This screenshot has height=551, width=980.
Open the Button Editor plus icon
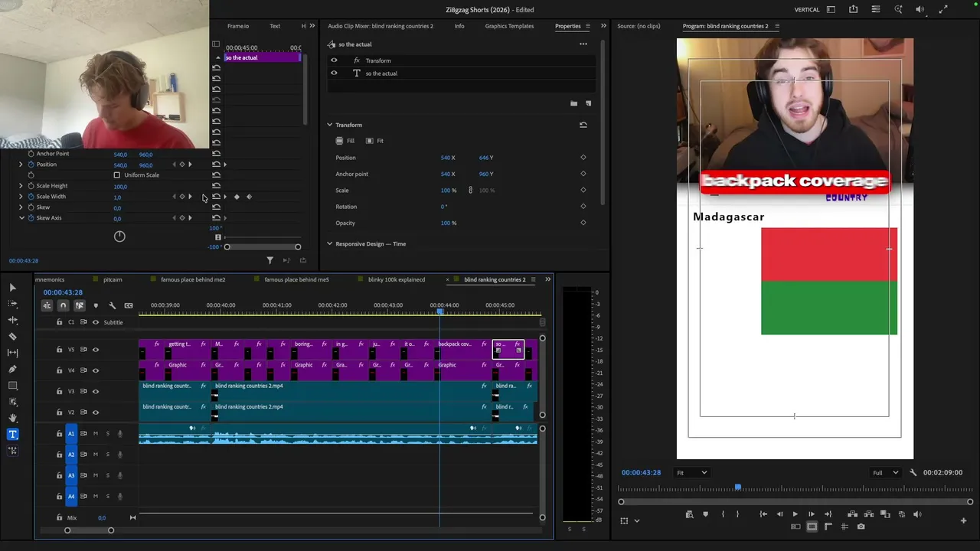(963, 521)
